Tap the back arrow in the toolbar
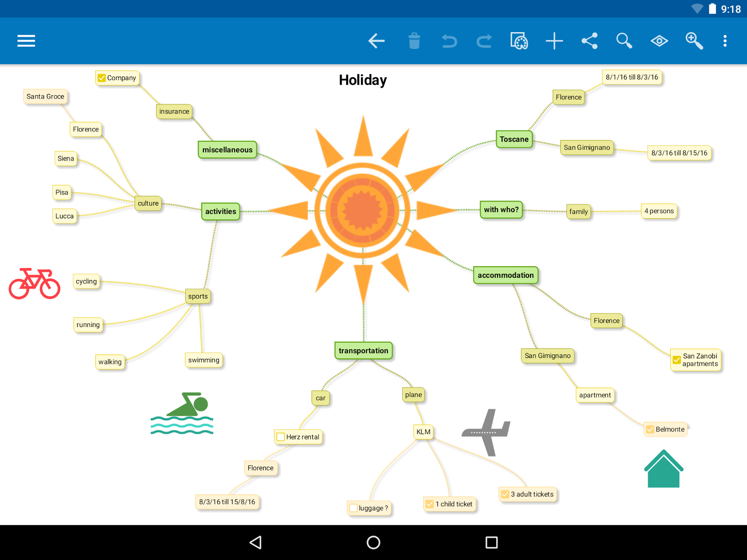Viewport: 747px width, 560px height. (x=376, y=41)
